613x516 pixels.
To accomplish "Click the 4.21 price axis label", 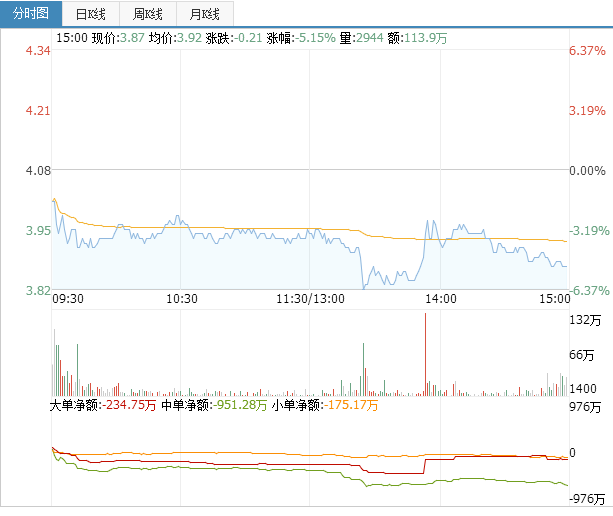I will click(38, 111).
